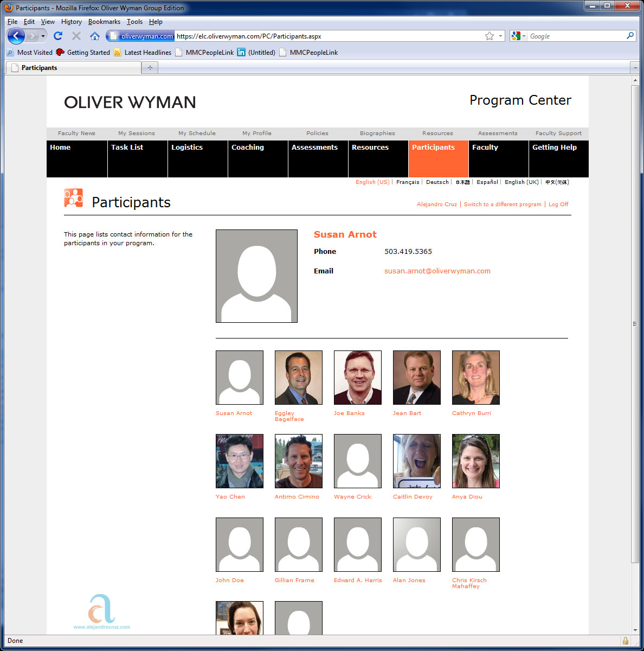The image size is (644, 651).
Task: Click the page vertical scrollbar down arrow
Action: pos(635,630)
